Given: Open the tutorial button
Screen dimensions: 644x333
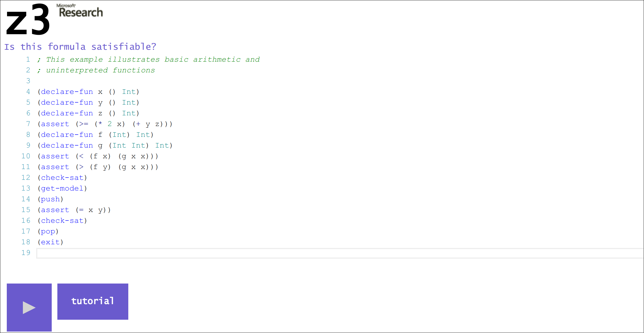Looking at the screenshot, I should [x=93, y=301].
